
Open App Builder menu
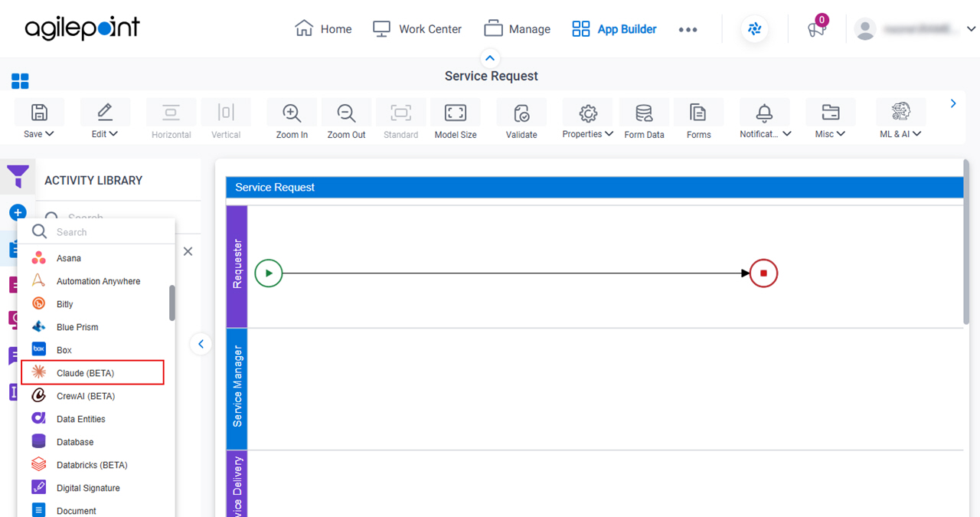pos(614,29)
